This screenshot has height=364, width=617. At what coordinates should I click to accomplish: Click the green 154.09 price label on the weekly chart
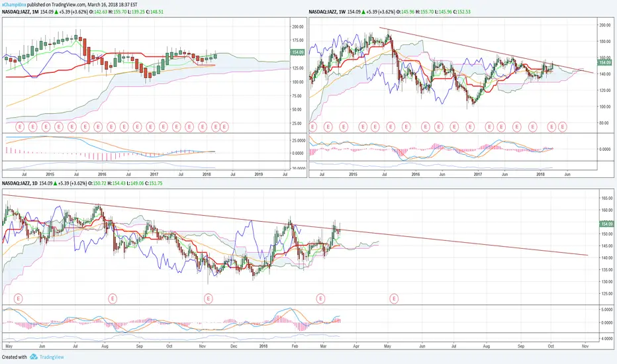point(605,62)
